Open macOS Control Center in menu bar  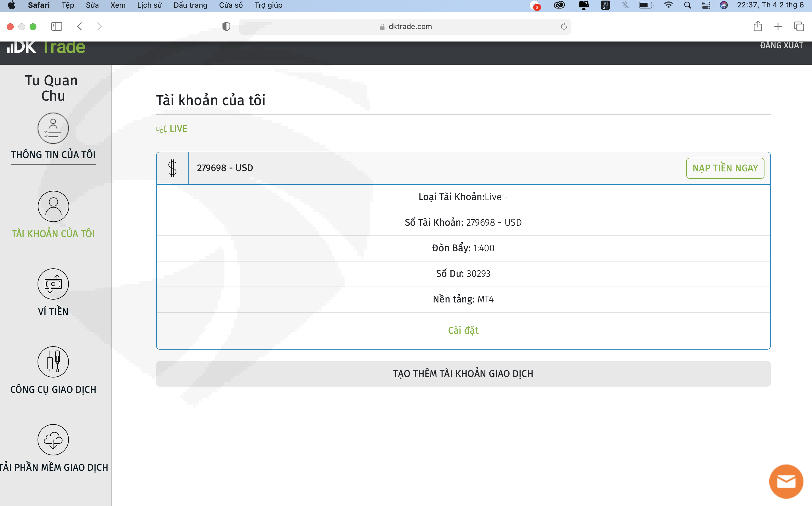click(x=706, y=5)
